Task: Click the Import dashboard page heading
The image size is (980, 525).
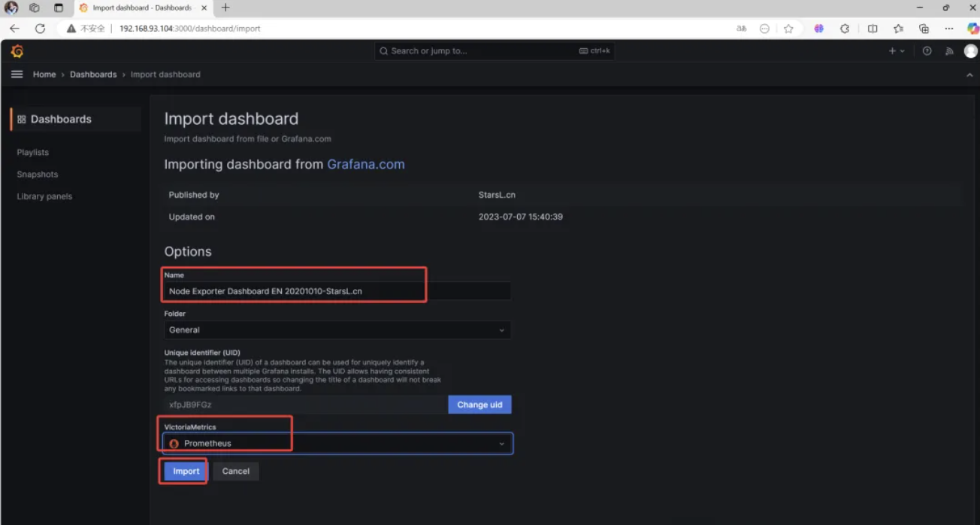Action: pos(231,119)
